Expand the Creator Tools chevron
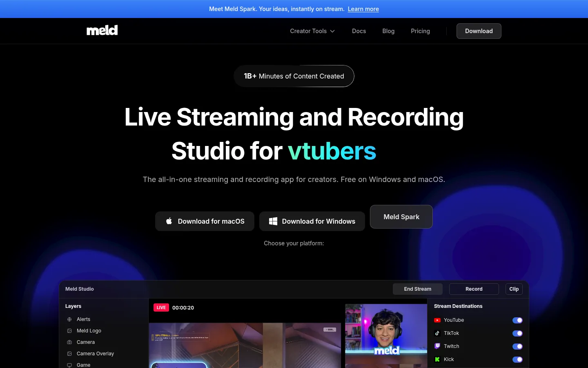This screenshot has width=588, height=368. tap(332, 31)
